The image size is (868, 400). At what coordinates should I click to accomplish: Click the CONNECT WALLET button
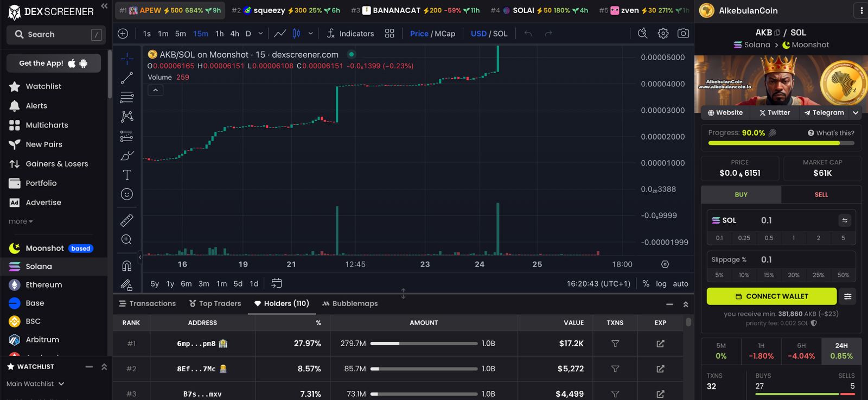(x=771, y=296)
